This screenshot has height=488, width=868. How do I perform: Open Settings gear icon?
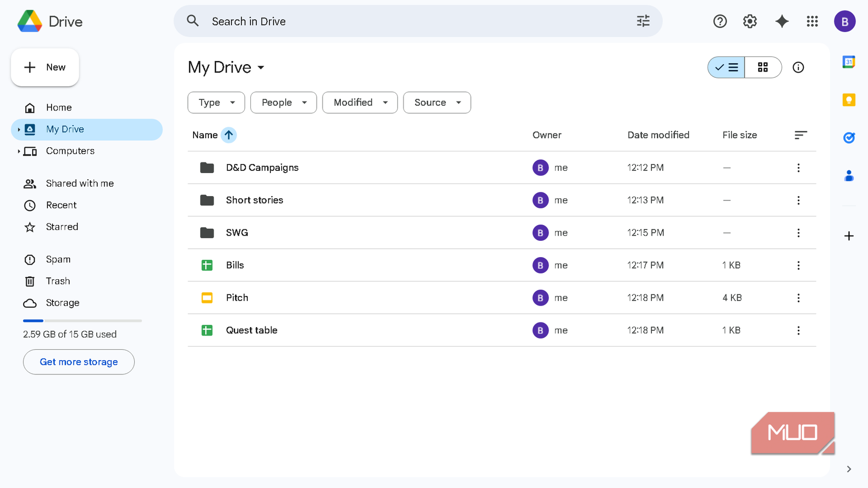tap(750, 22)
